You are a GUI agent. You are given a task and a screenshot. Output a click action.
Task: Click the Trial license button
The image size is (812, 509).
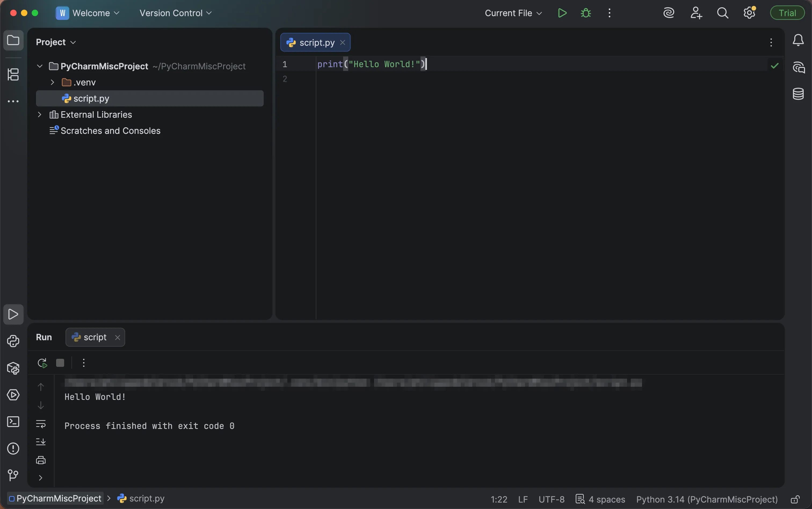pos(787,13)
